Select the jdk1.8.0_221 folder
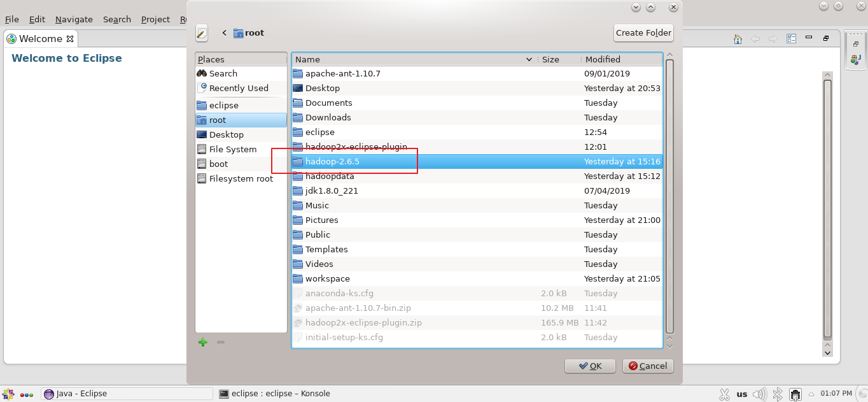The image size is (868, 402). pyautogui.click(x=477, y=190)
